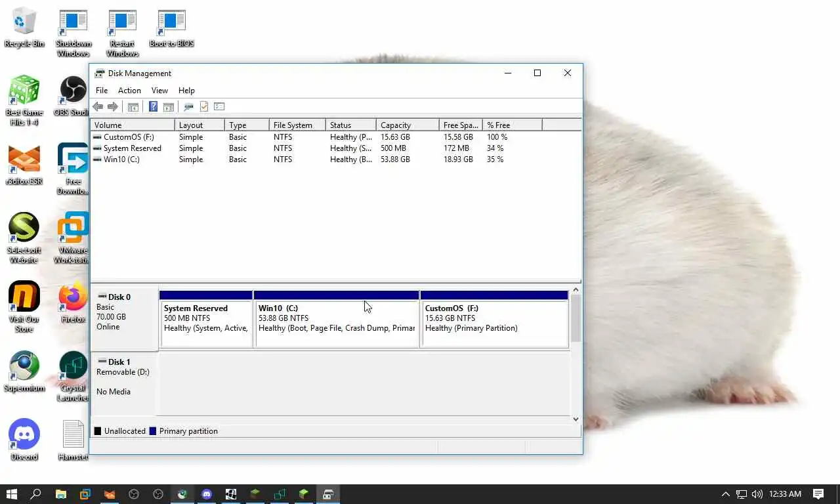Select the Restart Windows desktop shortcut

(123, 33)
